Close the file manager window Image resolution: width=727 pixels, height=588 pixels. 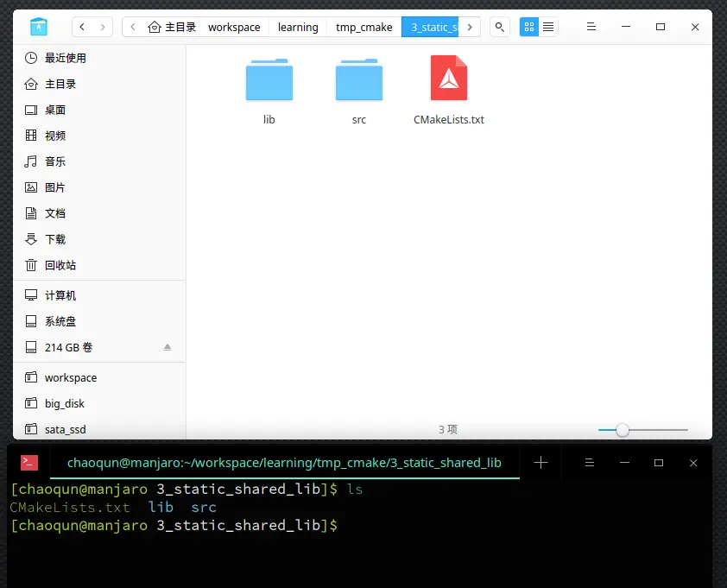point(695,27)
